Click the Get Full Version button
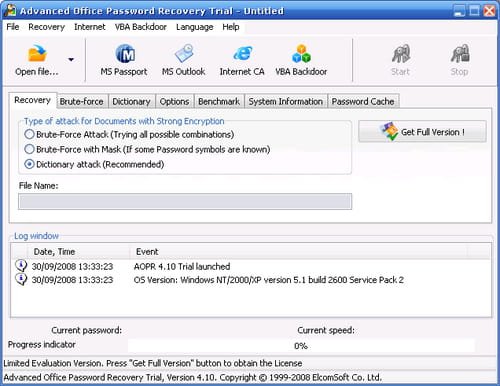The image size is (500, 386). click(422, 132)
